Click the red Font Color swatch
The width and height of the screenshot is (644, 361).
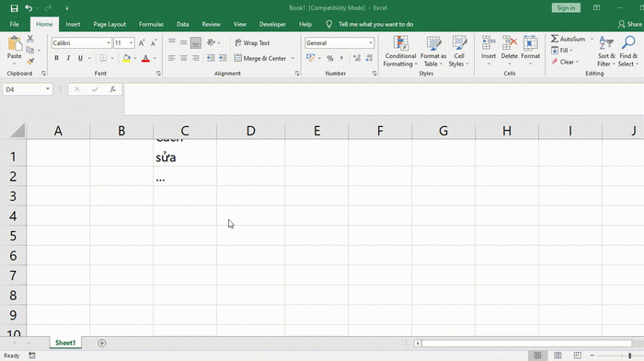pos(145,58)
